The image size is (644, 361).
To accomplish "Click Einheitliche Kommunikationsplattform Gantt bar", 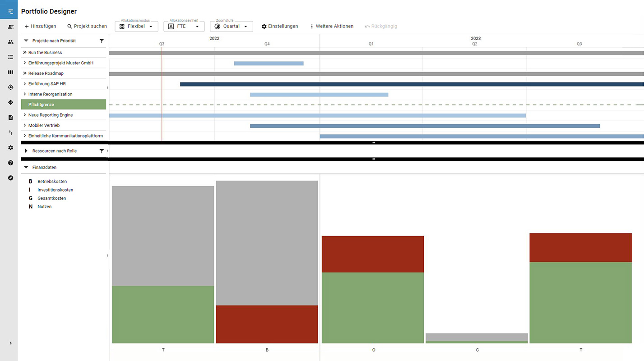I will tap(482, 136).
